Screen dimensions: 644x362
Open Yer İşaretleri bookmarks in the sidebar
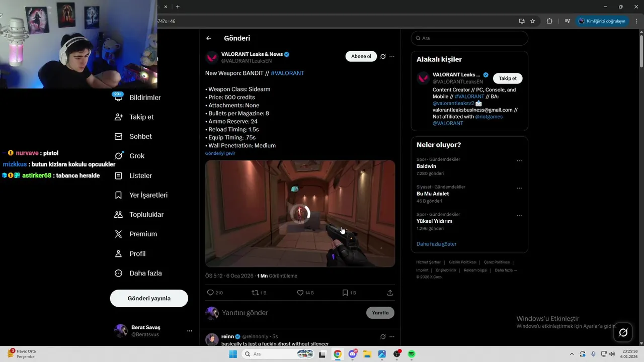(x=141, y=195)
